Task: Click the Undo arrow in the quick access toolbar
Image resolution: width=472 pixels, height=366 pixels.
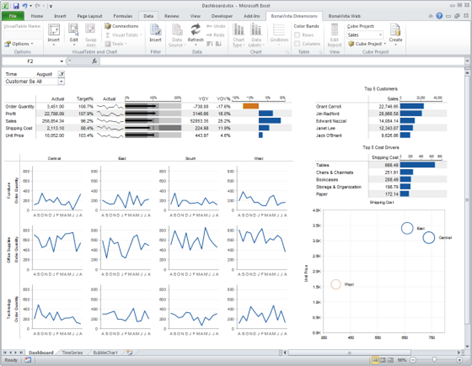Action: pyautogui.click(x=25, y=6)
